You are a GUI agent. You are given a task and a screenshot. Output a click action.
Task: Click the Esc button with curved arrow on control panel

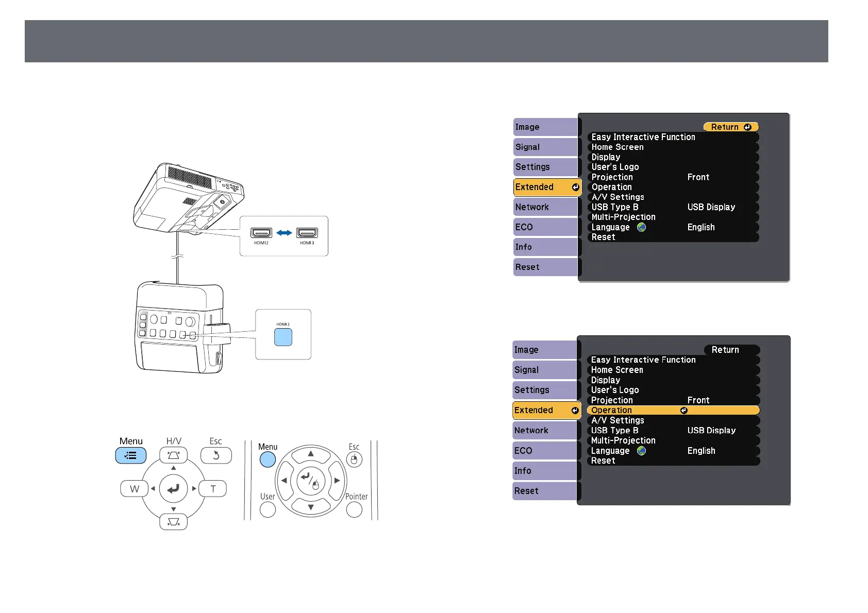(216, 455)
